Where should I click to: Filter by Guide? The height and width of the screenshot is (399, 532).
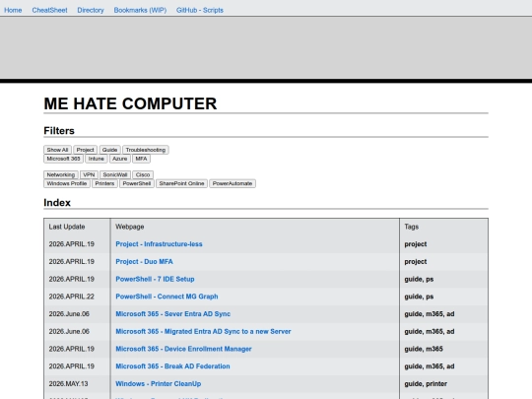tap(109, 150)
